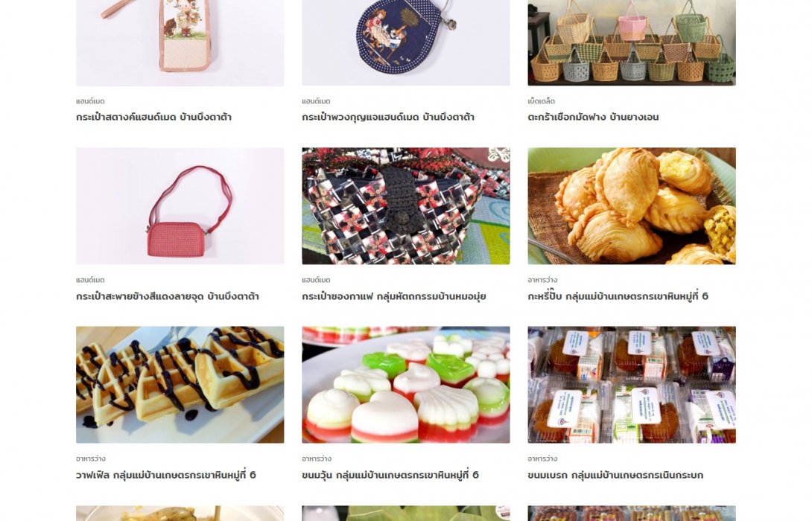The height and width of the screenshot is (521, 812).
Task: Open ขนมวุ้น product title link
Action: (390, 475)
